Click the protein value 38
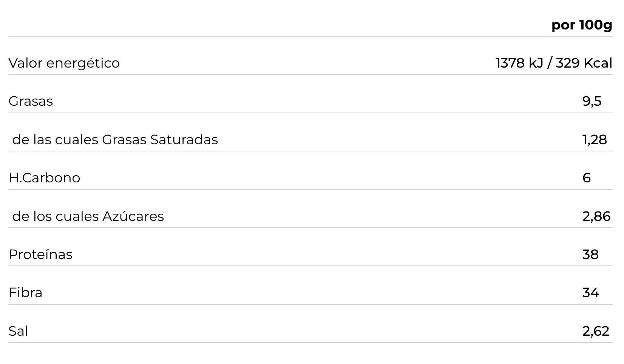This screenshot has height=364, width=624. tap(590, 254)
